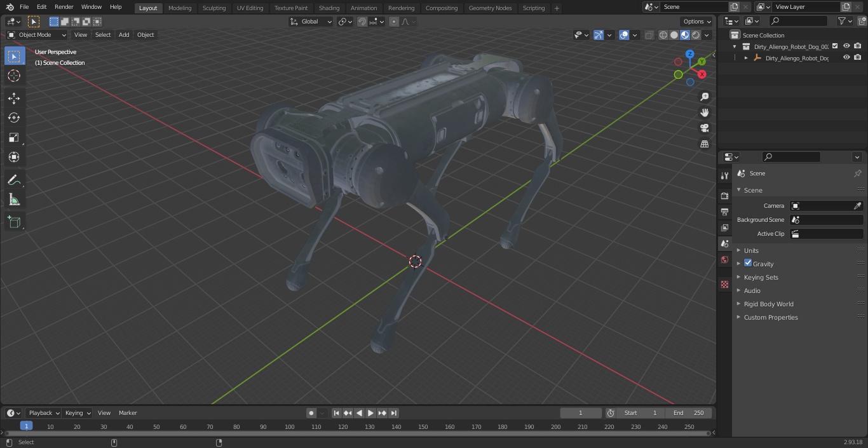The width and height of the screenshot is (868, 448).
Task: Jump to timeline end frame
Action: point(394,413)
